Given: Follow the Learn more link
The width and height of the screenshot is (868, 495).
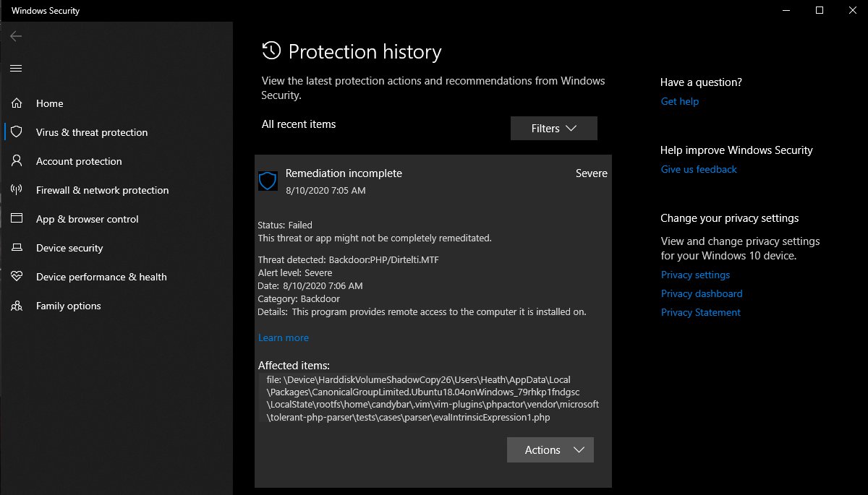Looking at the screenshot, I should [283, 337].
